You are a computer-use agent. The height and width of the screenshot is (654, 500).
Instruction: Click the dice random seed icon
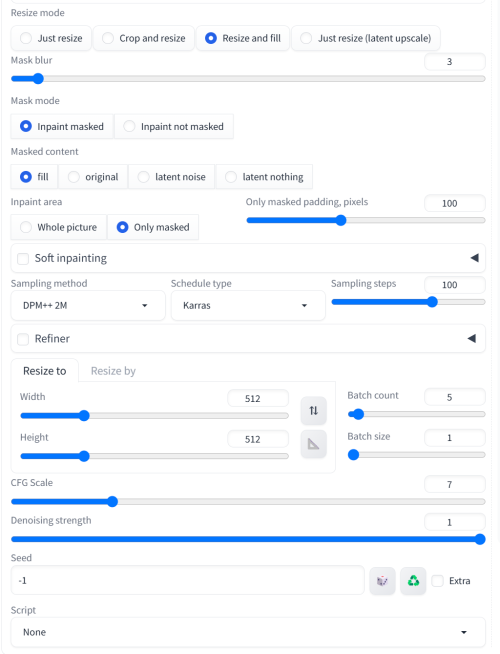(382, 581)
